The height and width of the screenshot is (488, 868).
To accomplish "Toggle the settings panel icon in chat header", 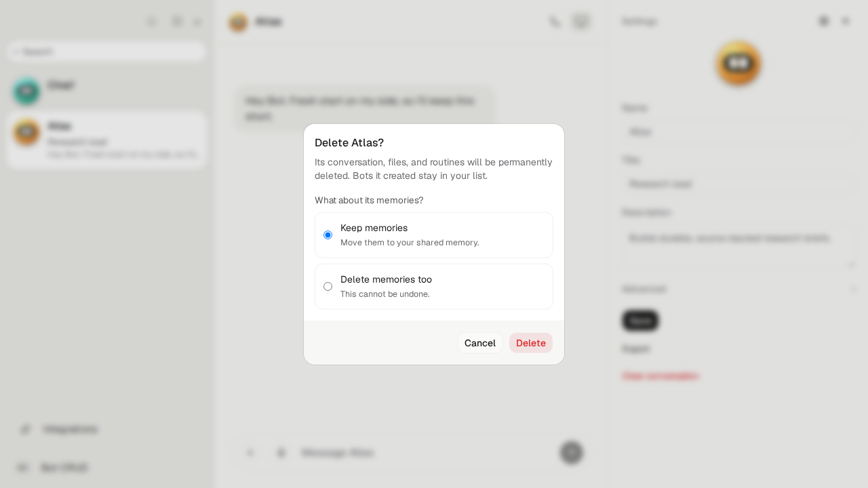I will tap(581, 22).
